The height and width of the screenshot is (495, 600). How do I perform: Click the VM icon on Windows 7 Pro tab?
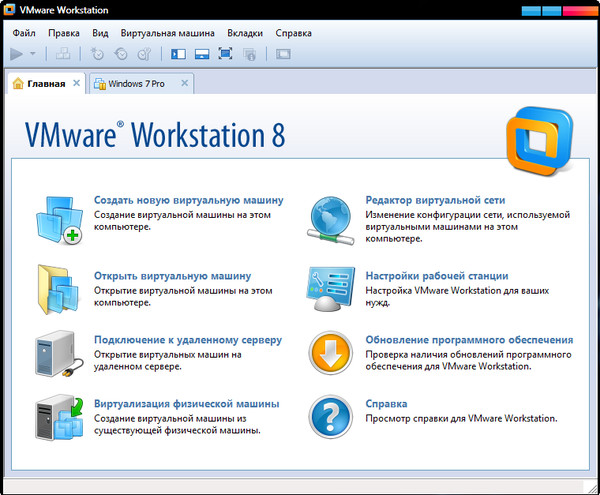100,83
